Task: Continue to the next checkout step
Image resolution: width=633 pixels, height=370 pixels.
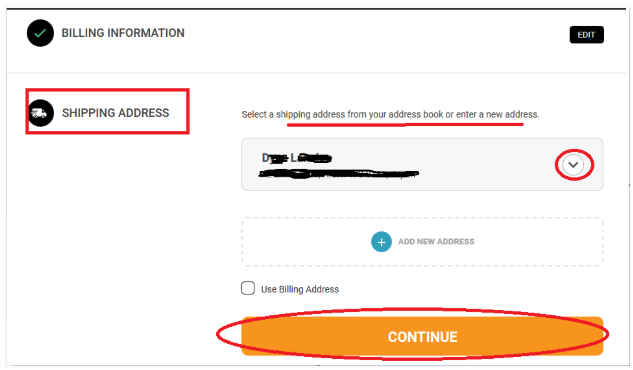Action: 422,336
